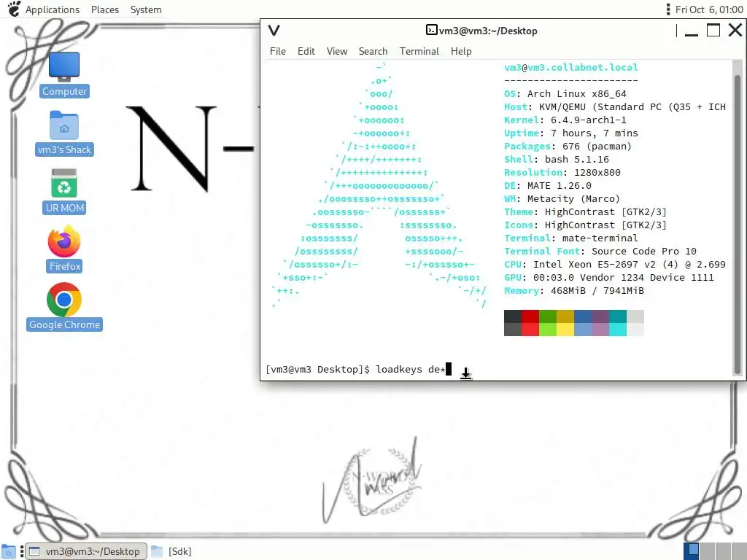Click the 'Shell: bash 5.1.16' line
747x560 pixels.
pyautogui.click(x=557, y=159)
